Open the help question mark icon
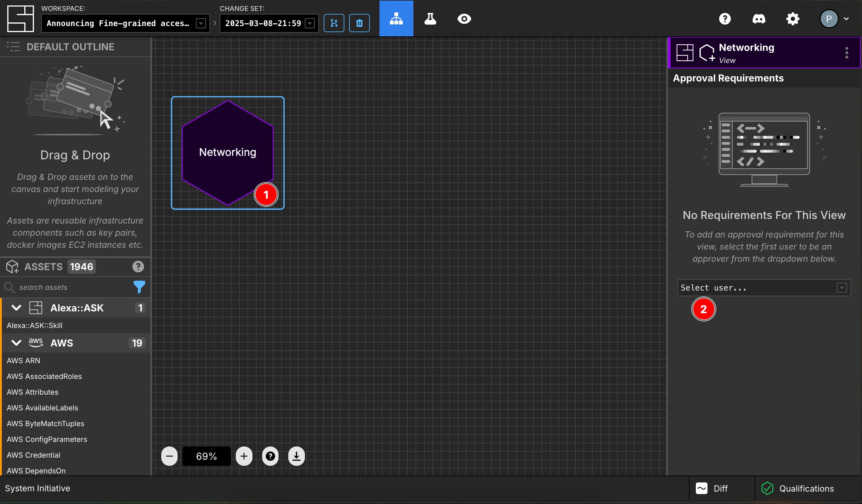This screenshot has width=862, height=504. 725,19
